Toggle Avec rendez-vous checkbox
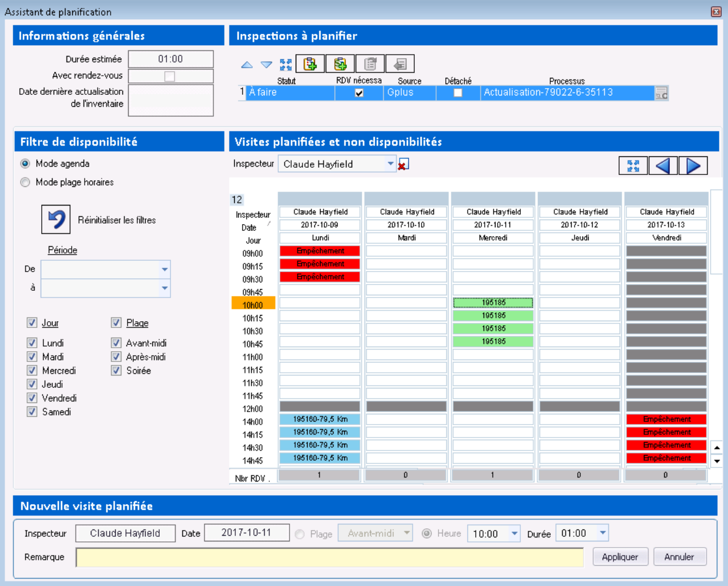This screenshot has width=728, height=586. click(169, 76)
